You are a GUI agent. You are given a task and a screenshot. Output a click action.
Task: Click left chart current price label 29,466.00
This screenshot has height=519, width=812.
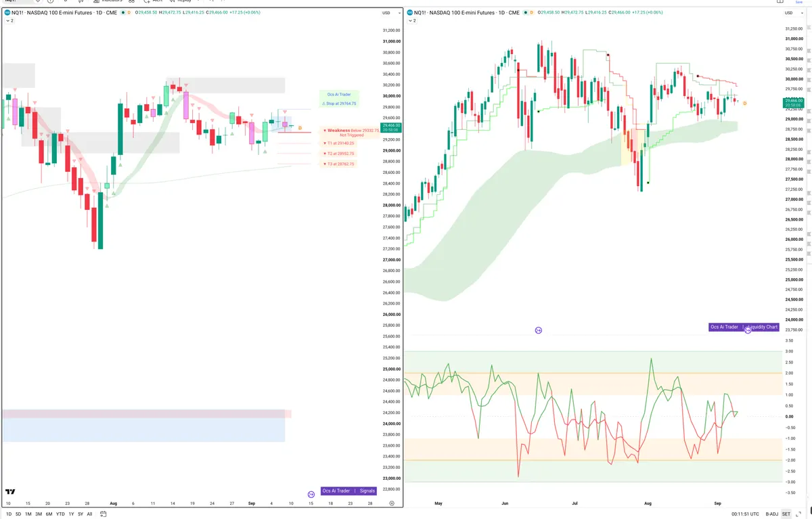(x=392, y=127)
